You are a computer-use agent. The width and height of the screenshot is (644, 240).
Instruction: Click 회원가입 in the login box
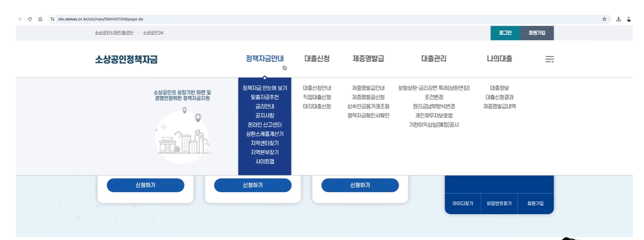(535, 204)
